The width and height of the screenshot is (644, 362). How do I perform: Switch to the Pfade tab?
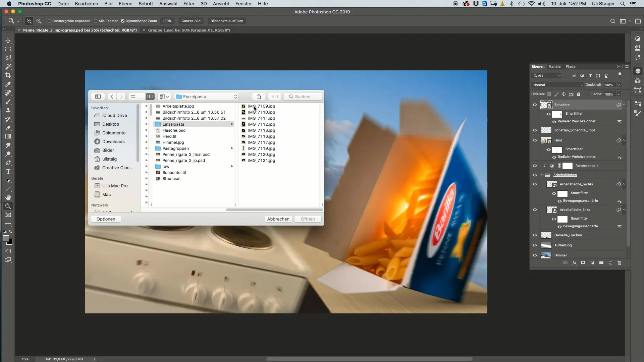pos(570,66)
